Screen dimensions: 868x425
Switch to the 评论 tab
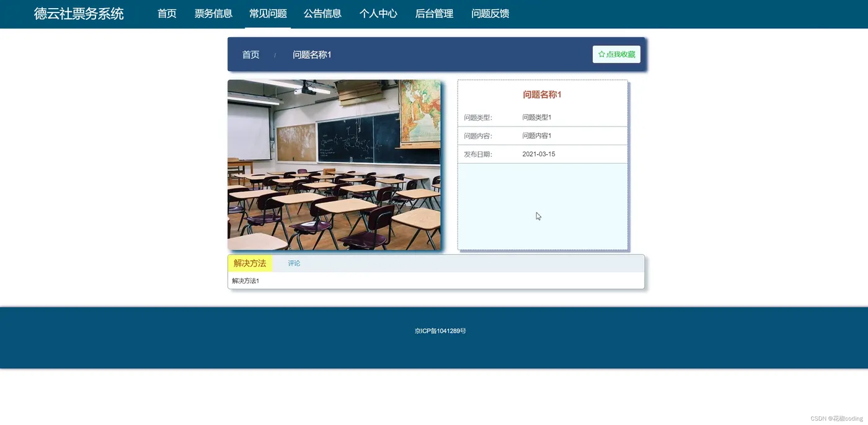[x=294, y=263]
